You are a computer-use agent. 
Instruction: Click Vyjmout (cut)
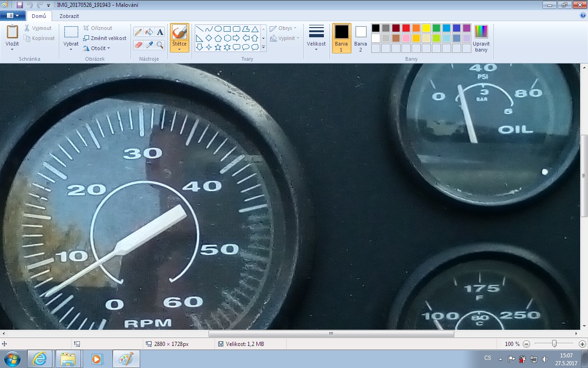coord(38,28)
